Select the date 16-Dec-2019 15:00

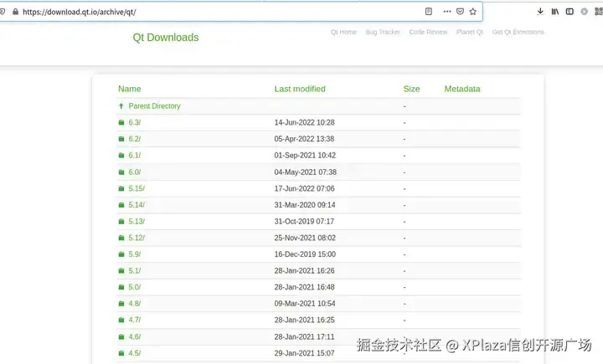(305, 254)
